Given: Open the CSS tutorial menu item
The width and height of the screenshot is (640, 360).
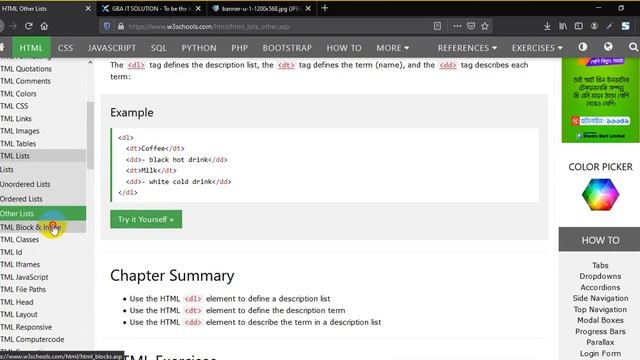Looking at the screenshot, I should pos(65,48).
